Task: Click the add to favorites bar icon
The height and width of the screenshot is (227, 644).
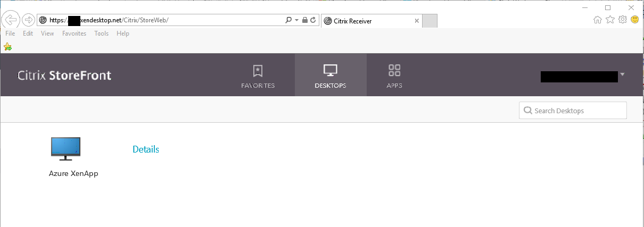Action: click(x=7, y=47)
